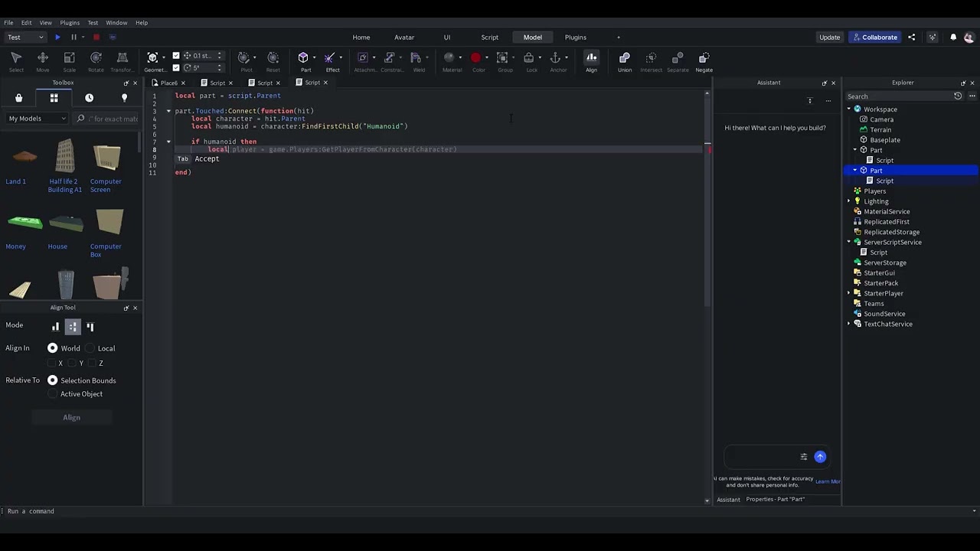Activate the Transform tool

(122, 61)
